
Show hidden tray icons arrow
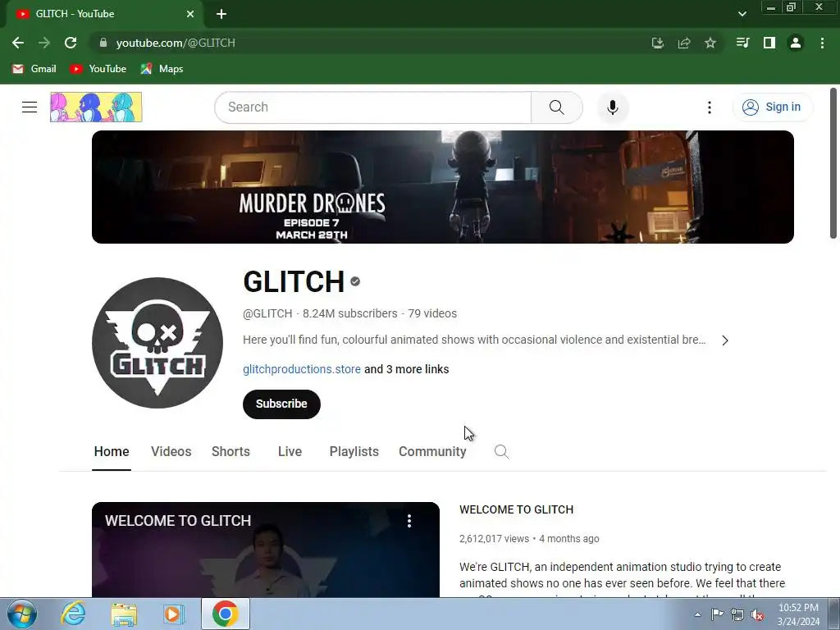point(697,614)
